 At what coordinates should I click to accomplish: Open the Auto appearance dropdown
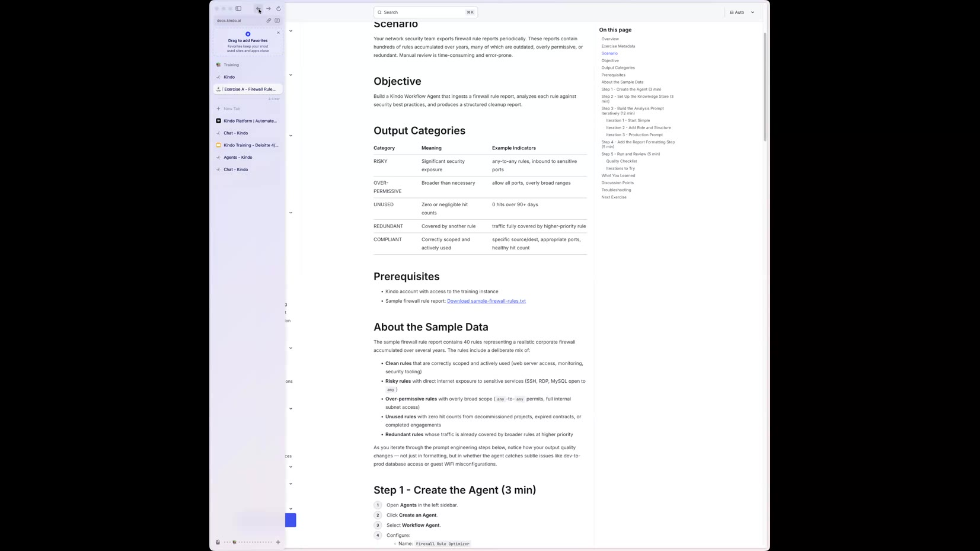pos(741,12)
